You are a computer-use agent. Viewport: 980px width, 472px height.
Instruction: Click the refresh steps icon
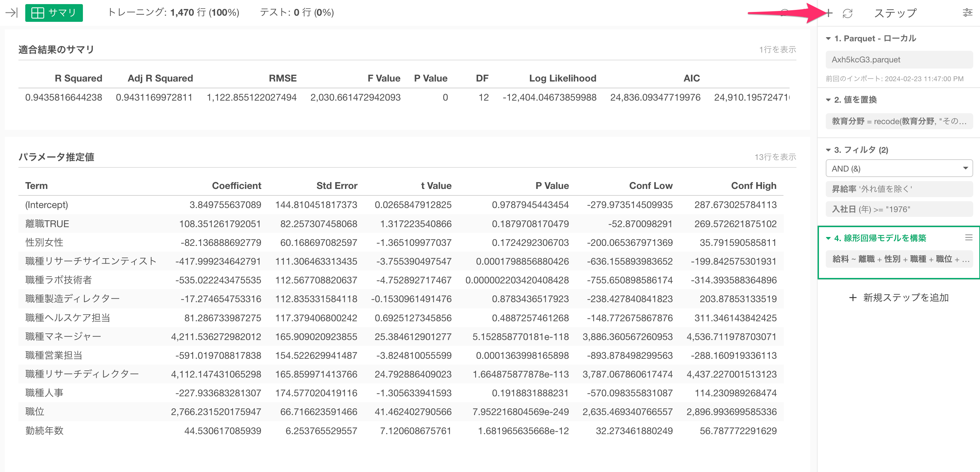pos(847,13)
